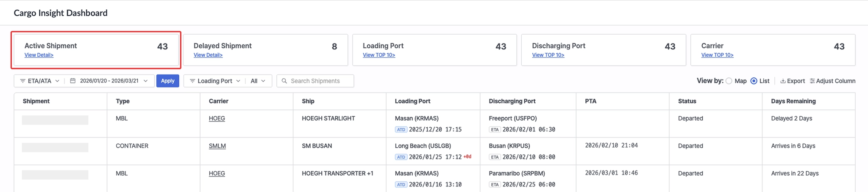Open View Detail link under Active Shipment
The height and width of the screenshot is (192, 868).
(x=39, y=55)
